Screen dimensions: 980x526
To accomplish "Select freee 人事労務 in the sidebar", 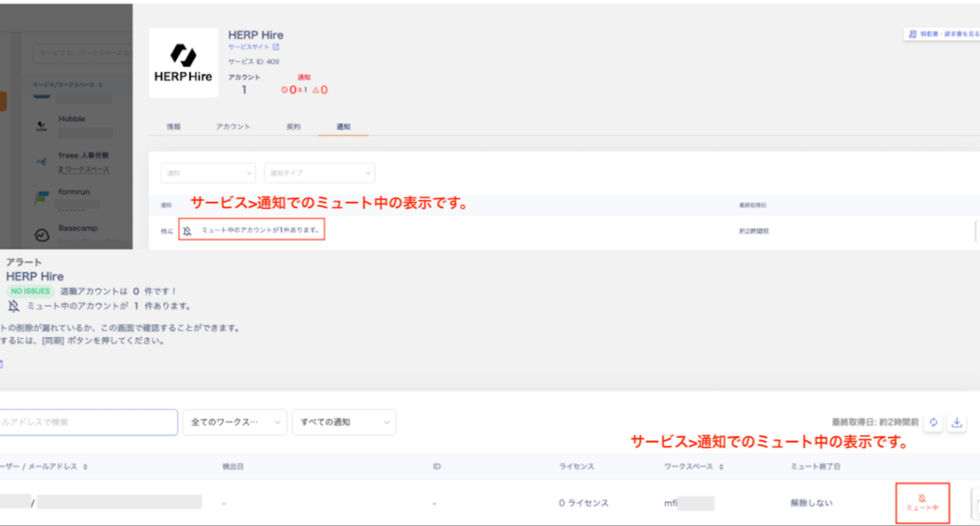I will [x=84, y=155].
